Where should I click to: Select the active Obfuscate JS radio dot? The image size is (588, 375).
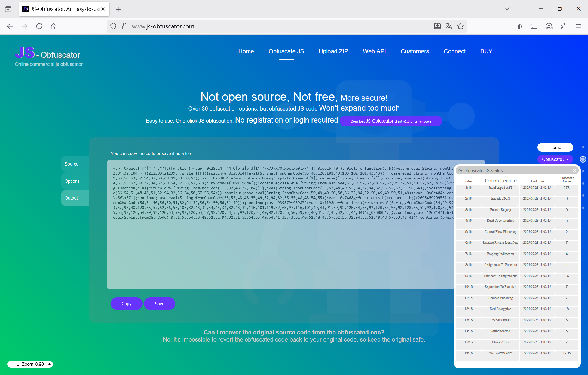(x=583, y=159)
